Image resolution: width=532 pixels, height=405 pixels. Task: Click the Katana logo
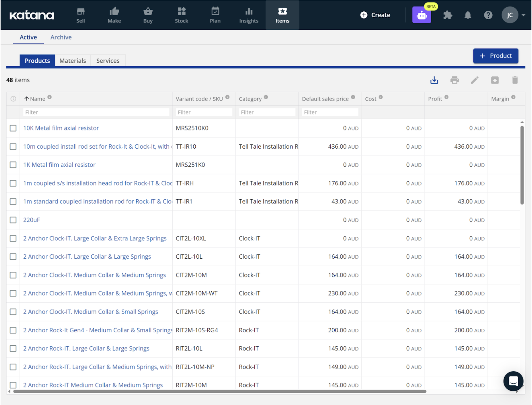(31, 15)
